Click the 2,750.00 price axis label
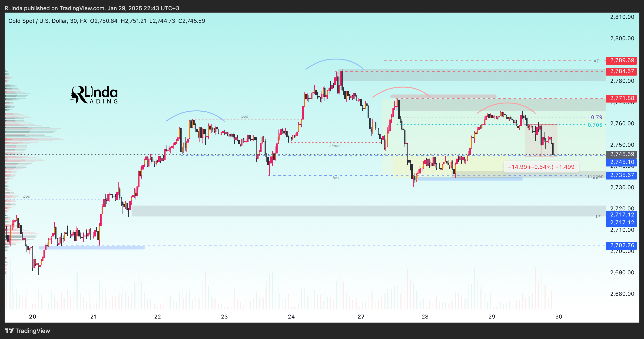This screenshot has height=339, width=644. pos(622,145)
